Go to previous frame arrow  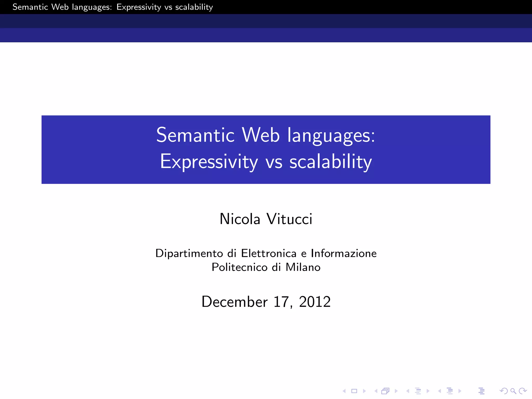coord(376,391)
